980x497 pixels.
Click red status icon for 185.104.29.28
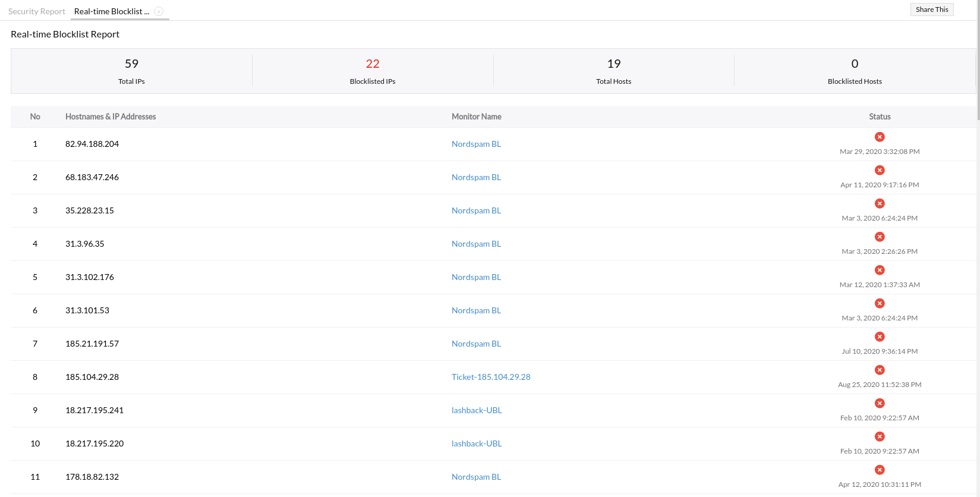880,370
